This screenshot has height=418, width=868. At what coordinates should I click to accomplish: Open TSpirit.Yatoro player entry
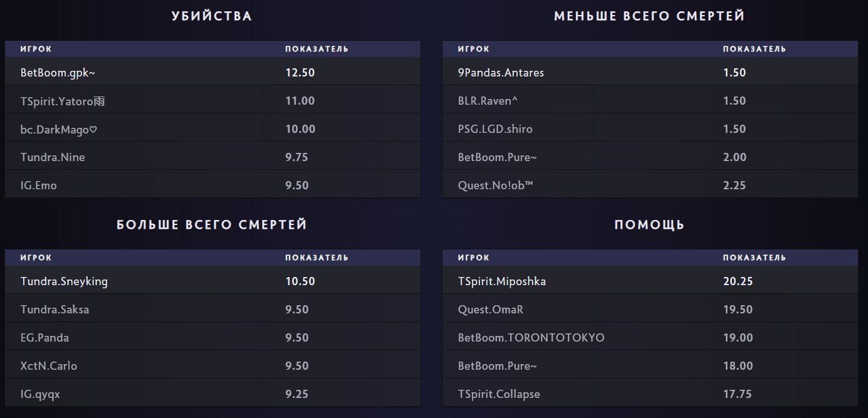(x=62, y=101)
